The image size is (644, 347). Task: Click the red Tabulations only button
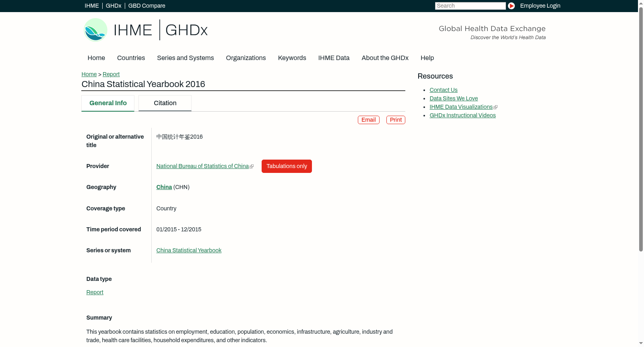tap(287, 166)
